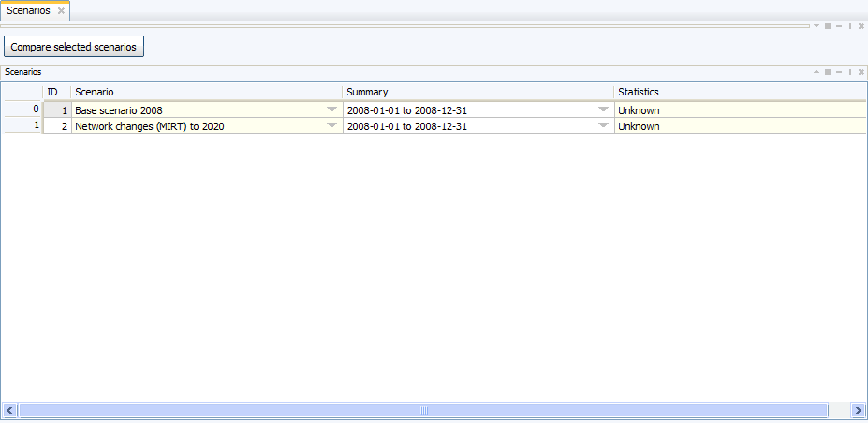Click ID cell with value 1
868x423 pixels.
pos(57,110)
